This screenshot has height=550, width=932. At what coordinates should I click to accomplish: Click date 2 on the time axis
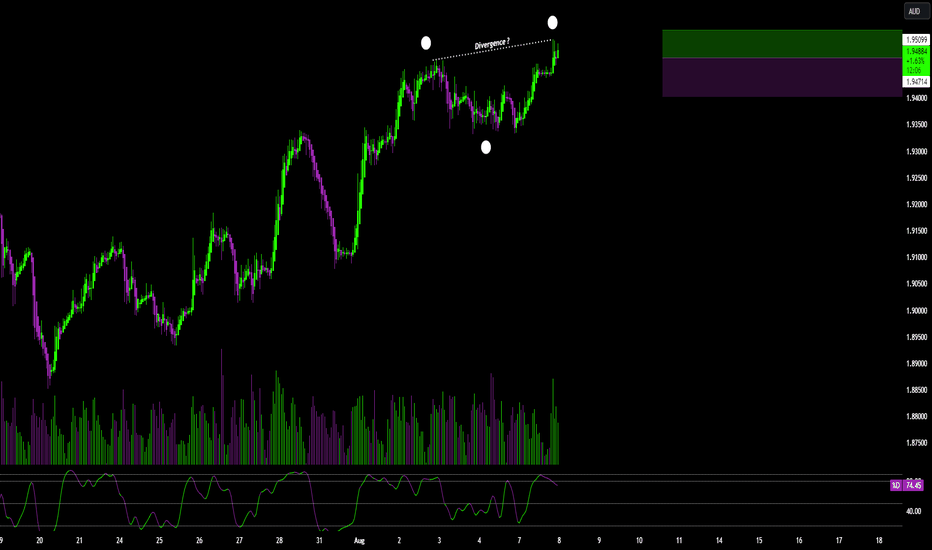[399, 540]
